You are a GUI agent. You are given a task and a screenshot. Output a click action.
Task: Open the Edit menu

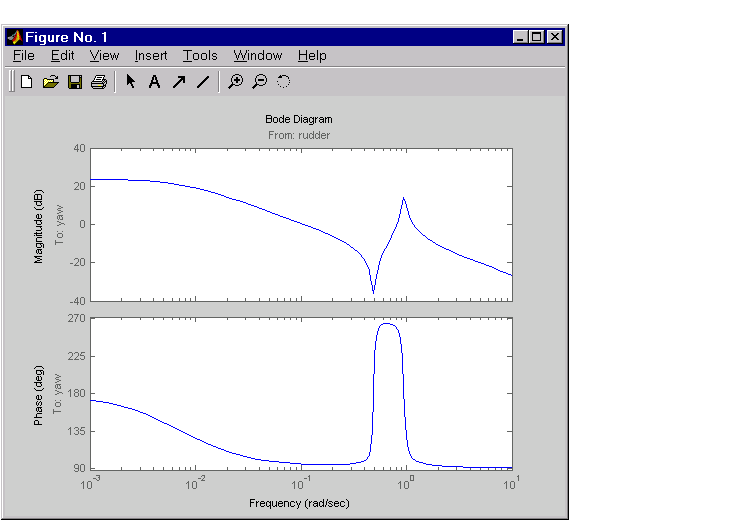tap(62, 56)
